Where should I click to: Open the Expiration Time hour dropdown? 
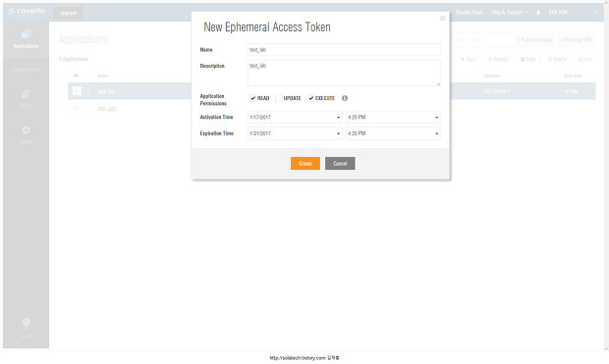click(x=393, y=133)
